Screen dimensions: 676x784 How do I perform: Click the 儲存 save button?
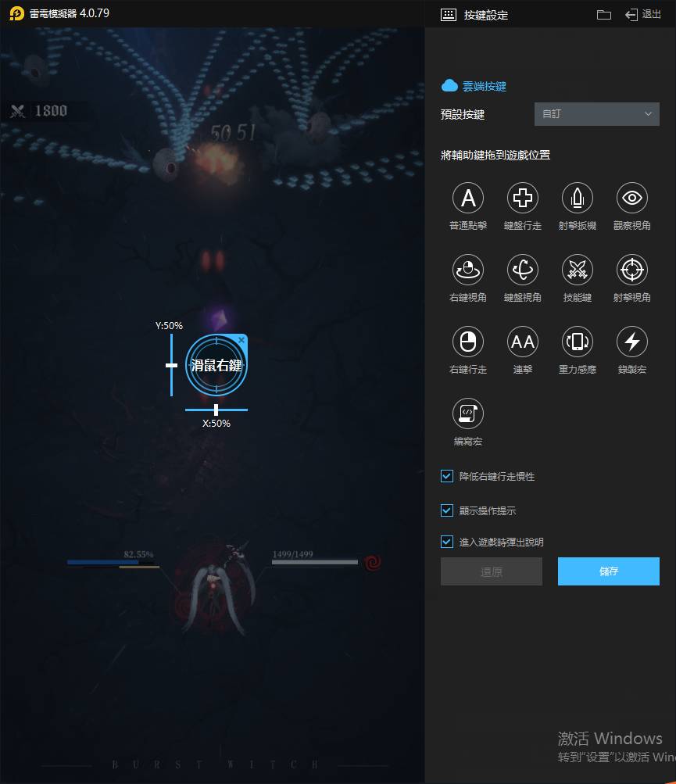coord(609,571)
